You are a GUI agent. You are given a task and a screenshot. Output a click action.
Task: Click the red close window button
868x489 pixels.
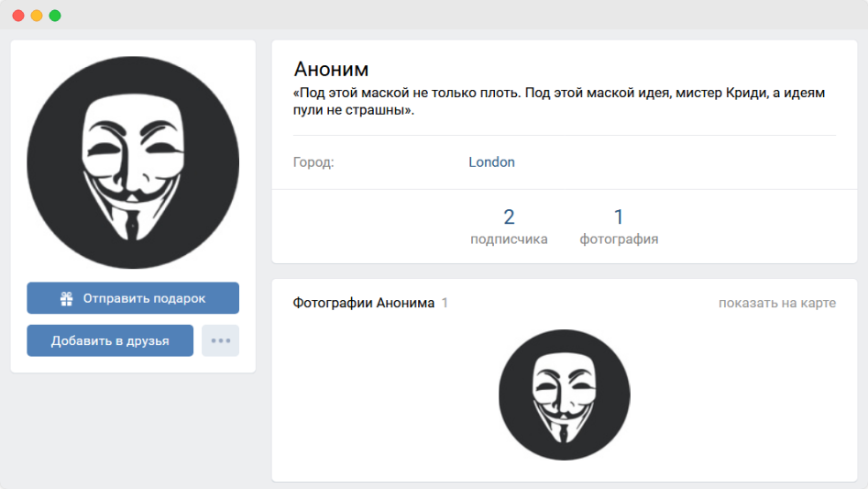(x=18, y=16)
